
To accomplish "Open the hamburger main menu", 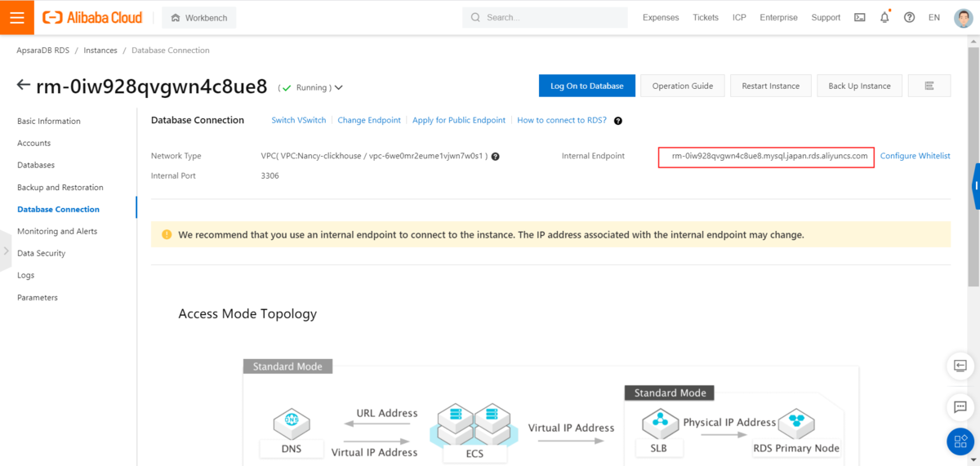I will click(16, 17).
